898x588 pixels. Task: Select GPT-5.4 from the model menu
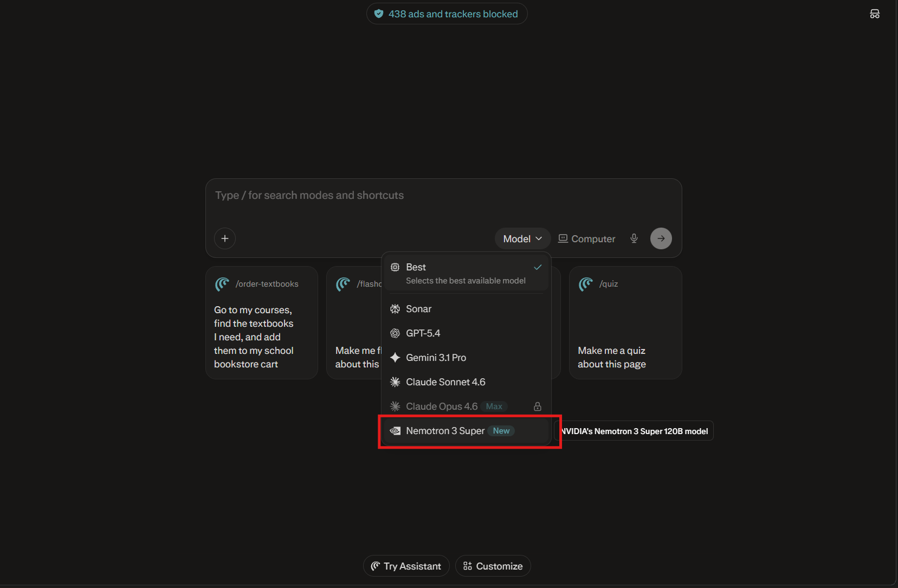(466, 333)
